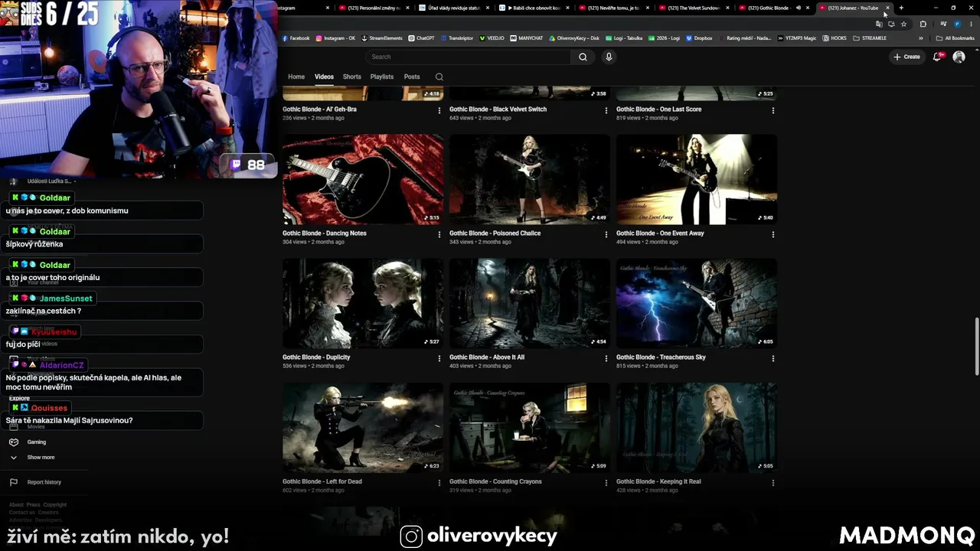Switch to The Velvet Sundown browser tab
980x551 pixels.
[694, 8]
